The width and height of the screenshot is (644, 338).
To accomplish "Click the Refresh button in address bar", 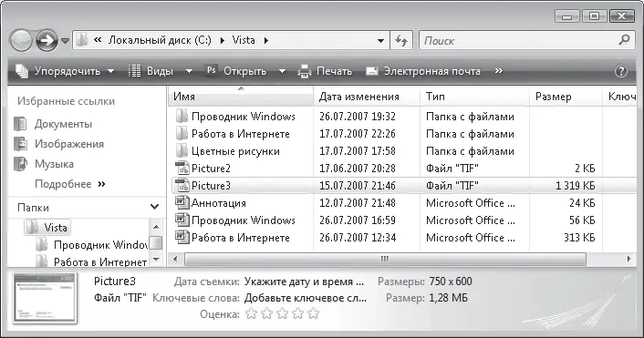I will point(400,40).
